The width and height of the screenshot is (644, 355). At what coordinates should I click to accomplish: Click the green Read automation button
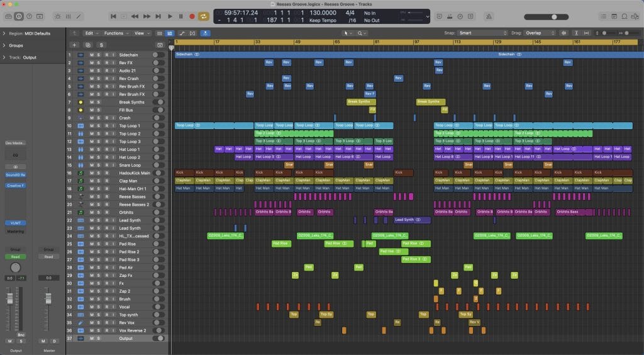pos(15,256)
